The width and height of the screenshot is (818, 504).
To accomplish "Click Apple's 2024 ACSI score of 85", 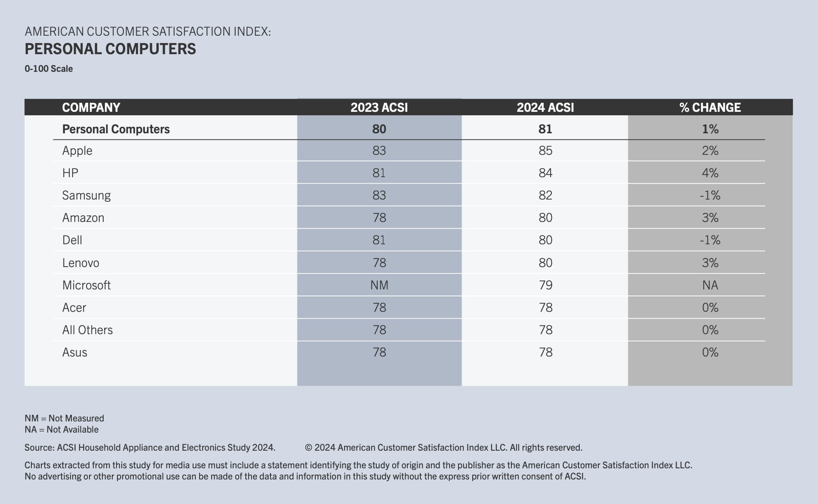I will 545,151.
